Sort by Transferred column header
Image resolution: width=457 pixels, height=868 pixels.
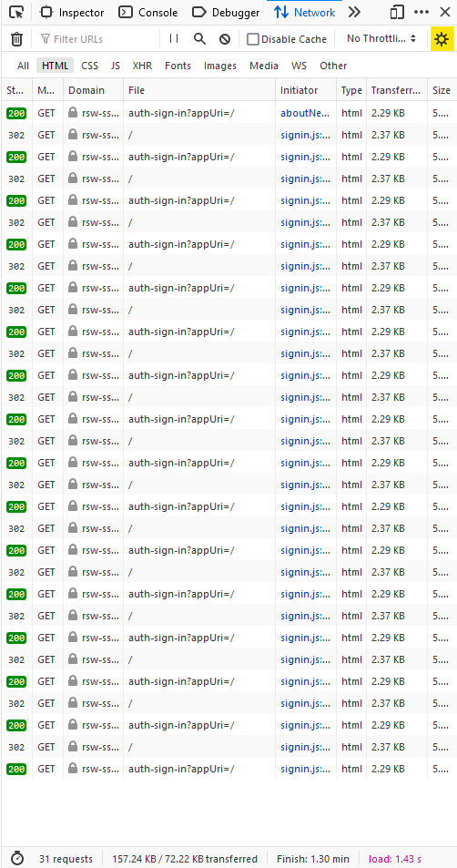(397, 90)
